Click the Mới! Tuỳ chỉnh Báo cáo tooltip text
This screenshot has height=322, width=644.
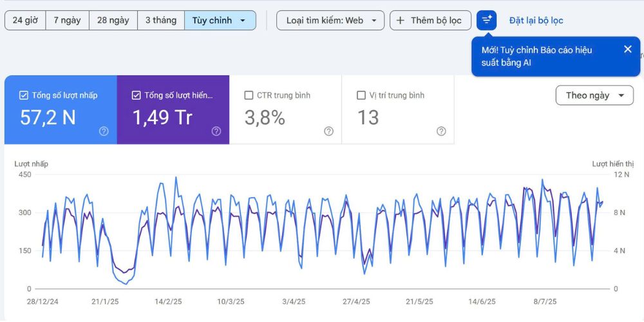coord(537,56)
